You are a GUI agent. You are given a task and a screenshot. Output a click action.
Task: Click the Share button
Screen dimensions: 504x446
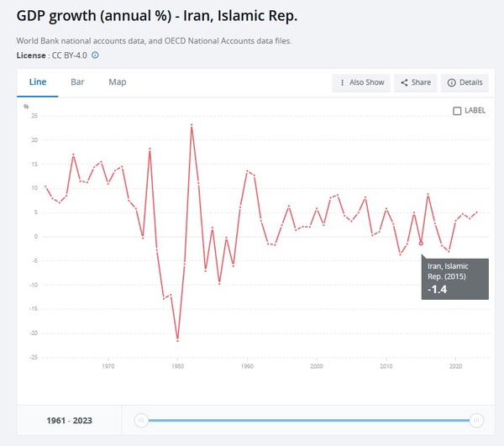click(x=416, y=82)
